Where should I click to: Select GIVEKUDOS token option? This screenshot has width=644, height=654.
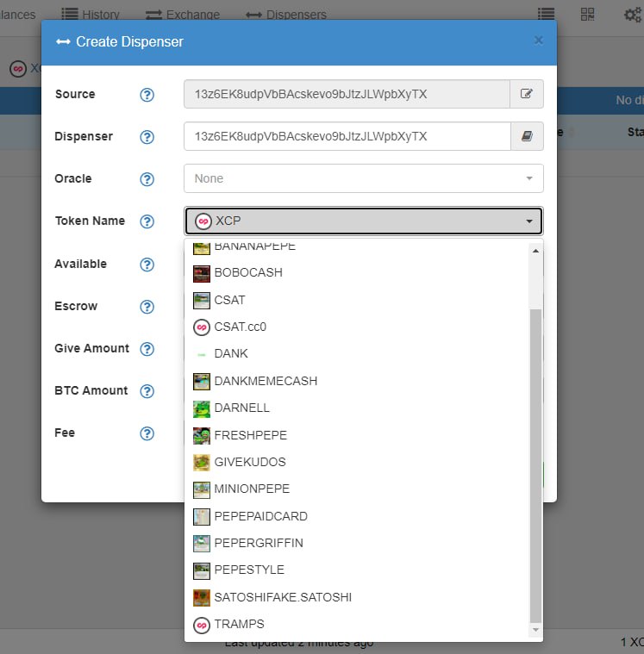coord(357,462)
